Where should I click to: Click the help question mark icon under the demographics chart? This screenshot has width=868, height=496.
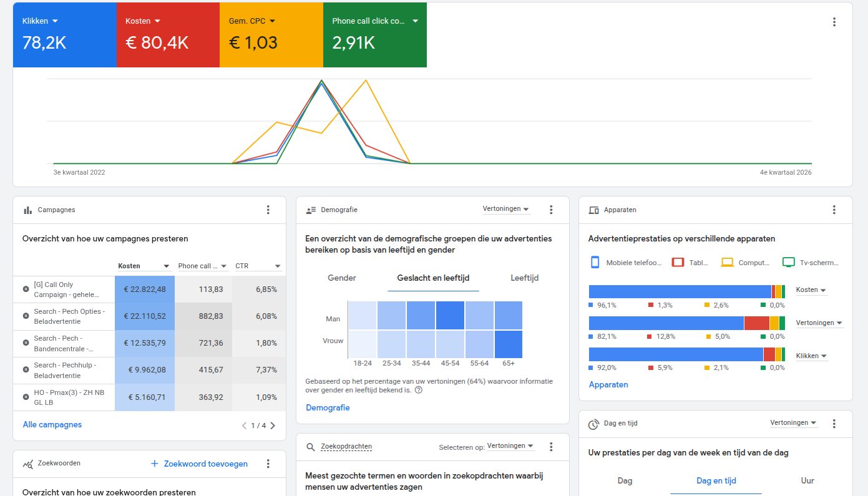(419, 390)
